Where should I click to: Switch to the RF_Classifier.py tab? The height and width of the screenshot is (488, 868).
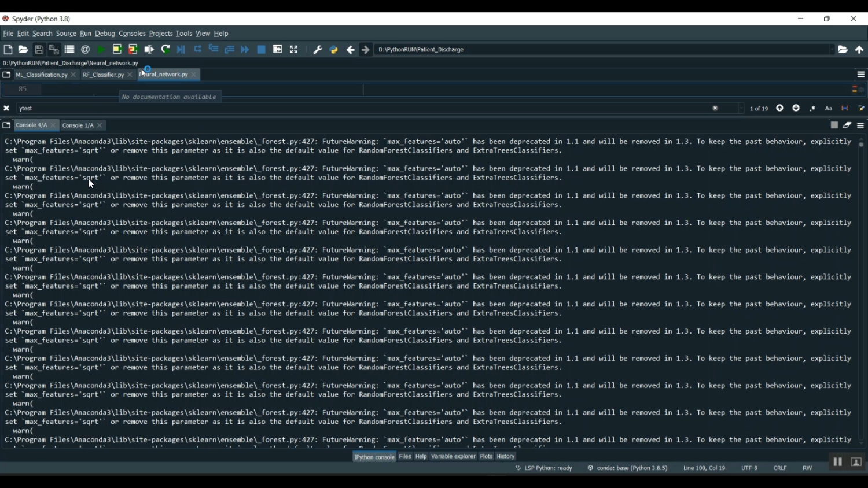click(x=103, y=75)
